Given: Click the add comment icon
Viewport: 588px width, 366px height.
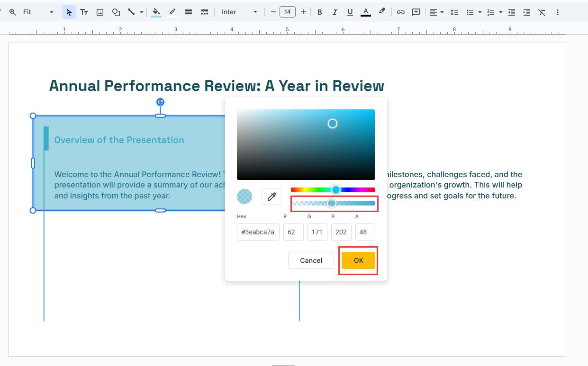Looking at the screenshot, I should [416, 12].
